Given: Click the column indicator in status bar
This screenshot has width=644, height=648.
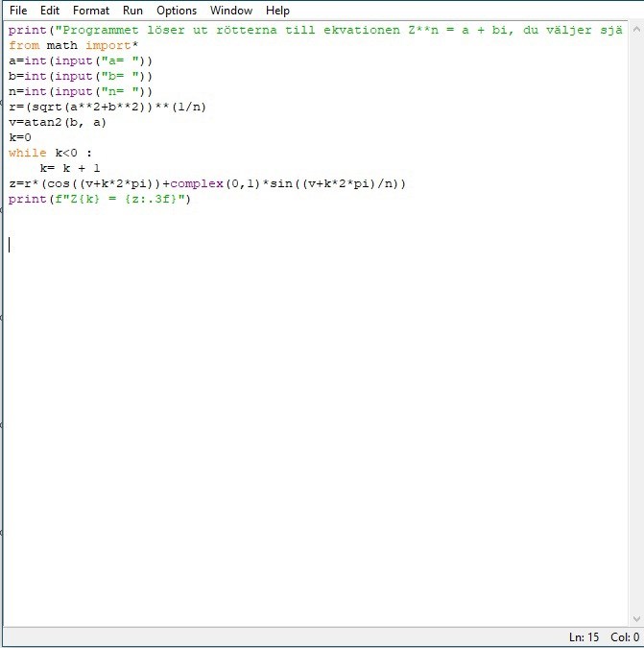Looking at the screenshot, I should coord(624,637).
